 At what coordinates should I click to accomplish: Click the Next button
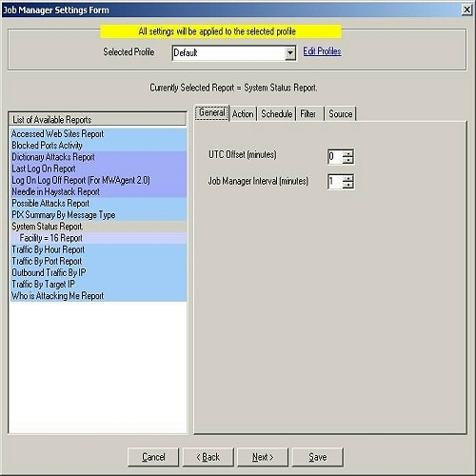click(263, 457)
